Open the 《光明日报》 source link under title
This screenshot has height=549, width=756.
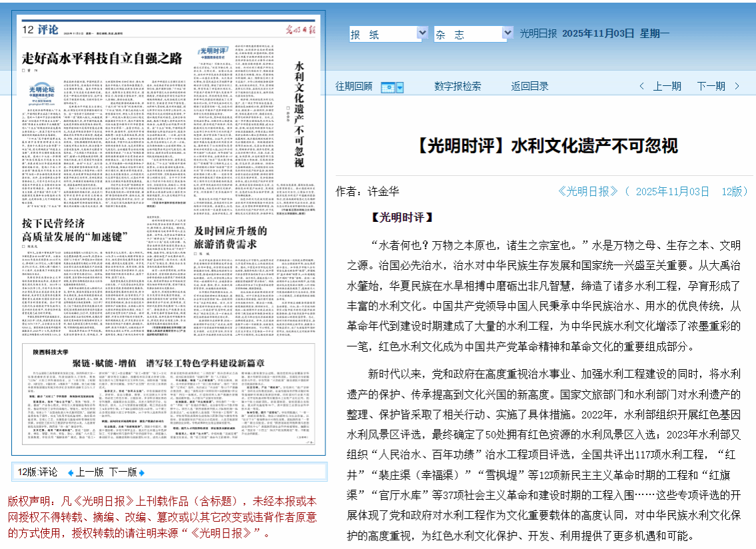(588, 191)
